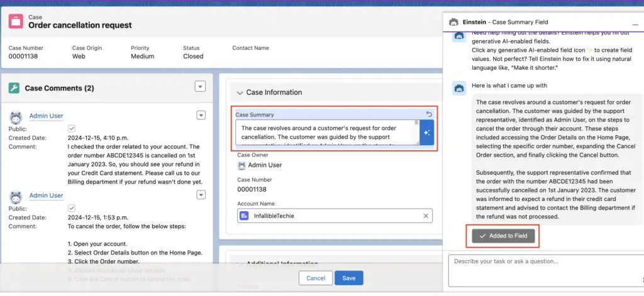Viewport: 644px width, 296px height.
Task: Click the Added to Field button
Action: [x=503, y=236]
